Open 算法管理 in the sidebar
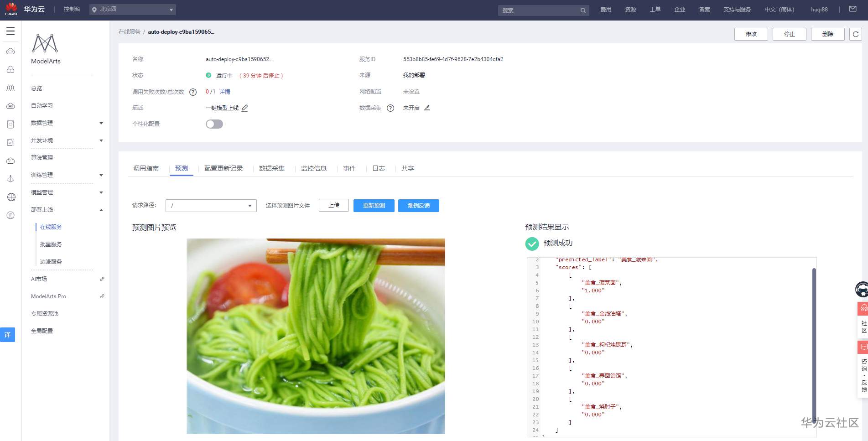 tap(42, 158)
